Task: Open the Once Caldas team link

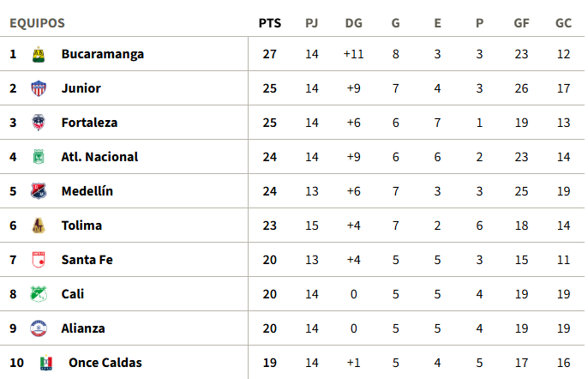Action: pyautogui.click(x=105, y=363)
